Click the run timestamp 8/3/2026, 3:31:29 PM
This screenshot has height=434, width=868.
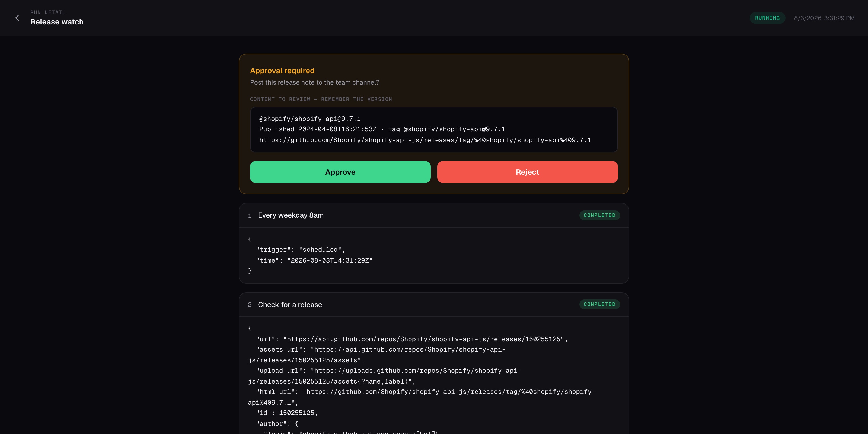[x=824, y=18]
